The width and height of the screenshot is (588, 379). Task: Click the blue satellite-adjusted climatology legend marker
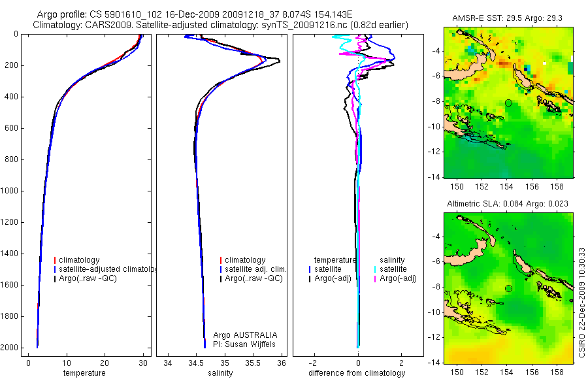55,269
